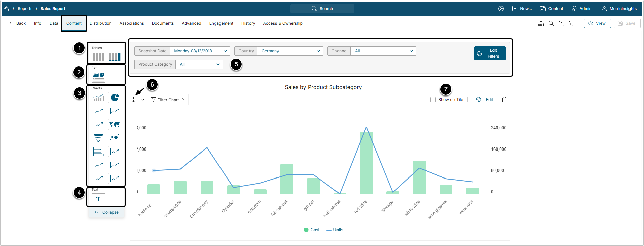
Task: Click the Ext external content icon
Action: point(98,77)
